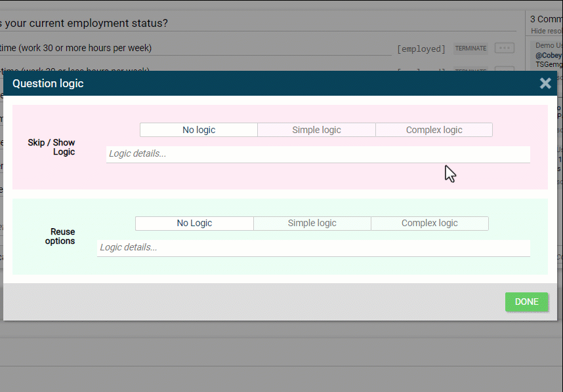Image resolution: width=563 pixels, height=392 pixels.
Task: Click the Hide resolved comments link
Action: click(x=546, y=31)
